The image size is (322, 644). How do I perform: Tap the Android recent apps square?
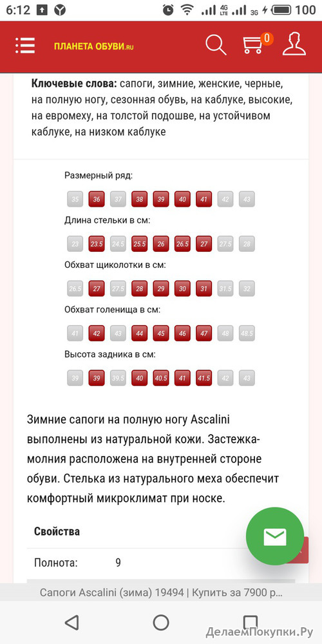250,622
